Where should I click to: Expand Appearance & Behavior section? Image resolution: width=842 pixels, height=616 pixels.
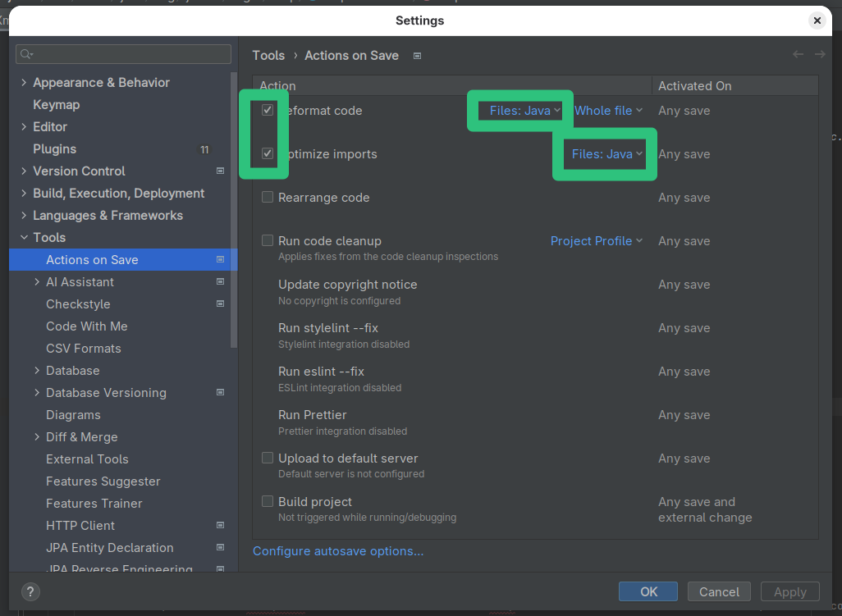tap(24, 82)
